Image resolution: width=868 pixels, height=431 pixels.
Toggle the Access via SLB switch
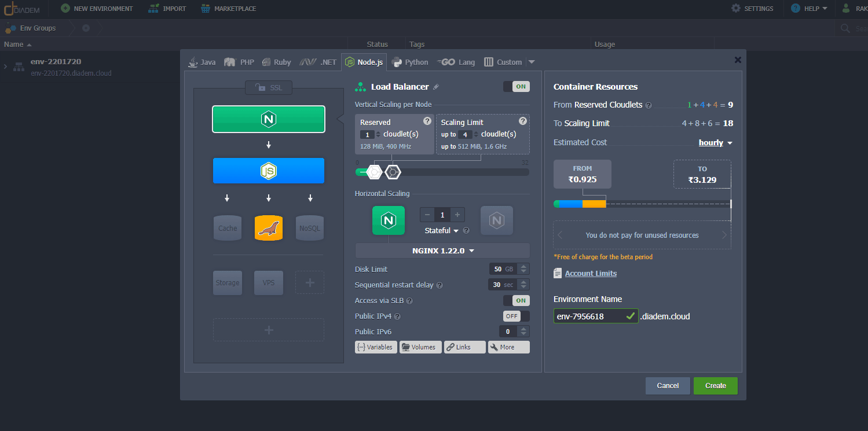coord(517,300)
